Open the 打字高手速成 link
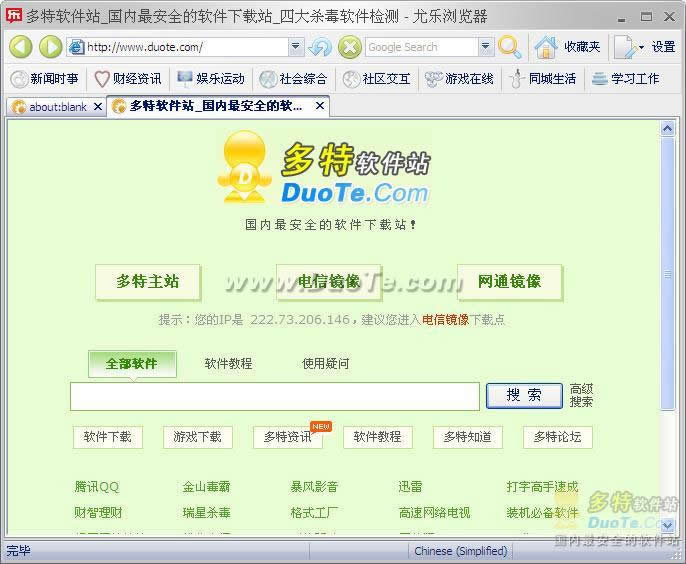The height and width of the screenshot is (564, 686). pos(542,487)
